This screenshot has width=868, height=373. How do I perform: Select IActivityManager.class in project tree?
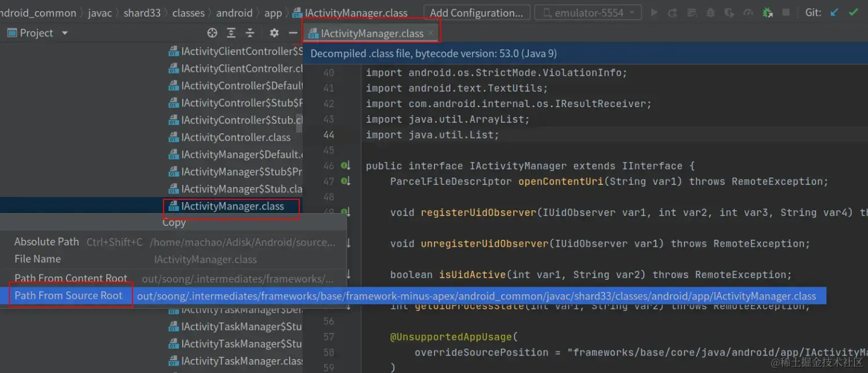point(226,206)
